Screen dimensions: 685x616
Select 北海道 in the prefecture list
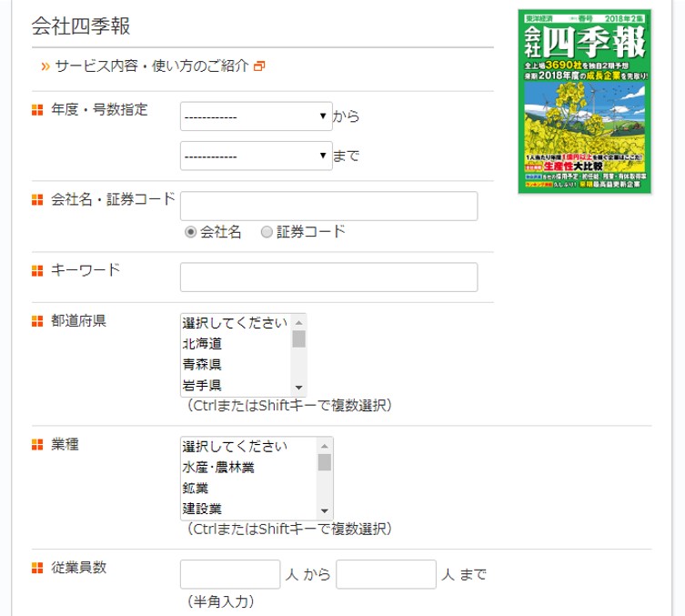click(236, 344)
